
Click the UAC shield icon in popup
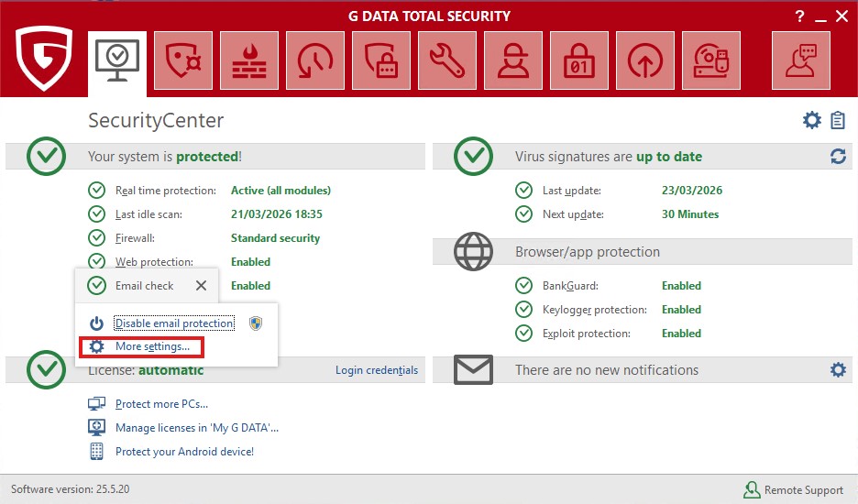click(256, 323)
